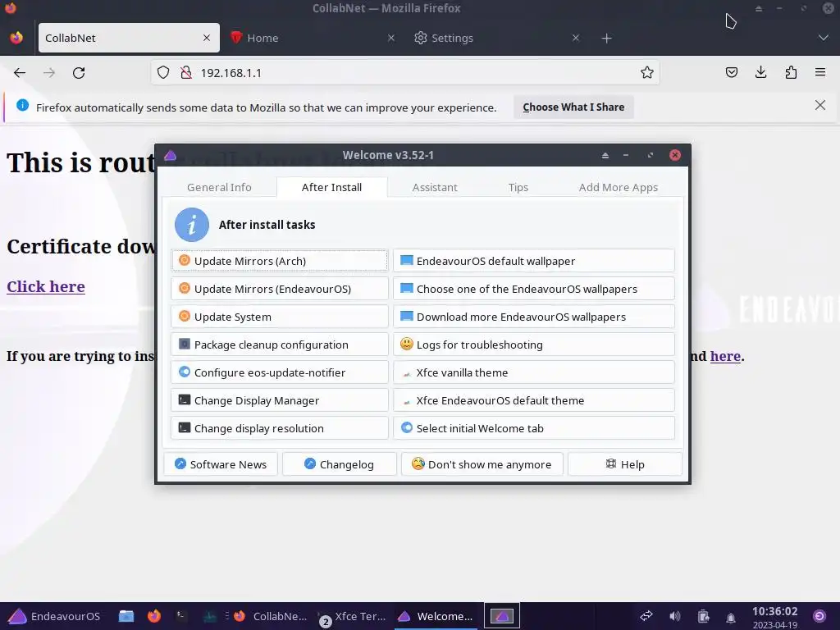Screen dimensions: 840x630
Task: Open the Changelog button
Action: (x=339, y=464)
